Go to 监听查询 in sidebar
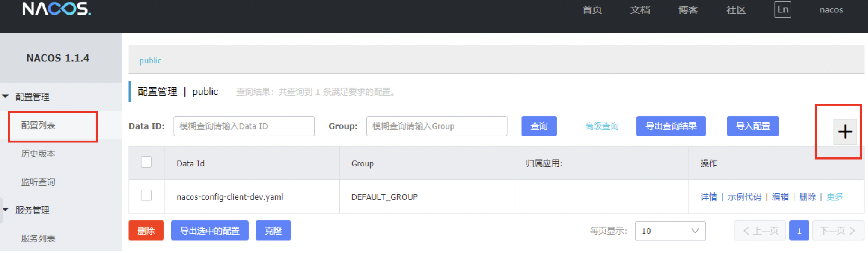Viewport: 868px width, 253px height. (39, 182)
